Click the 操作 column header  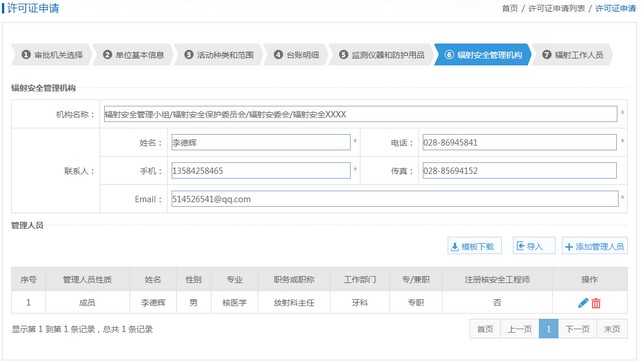pyautogui.click(x=590, y=279)
